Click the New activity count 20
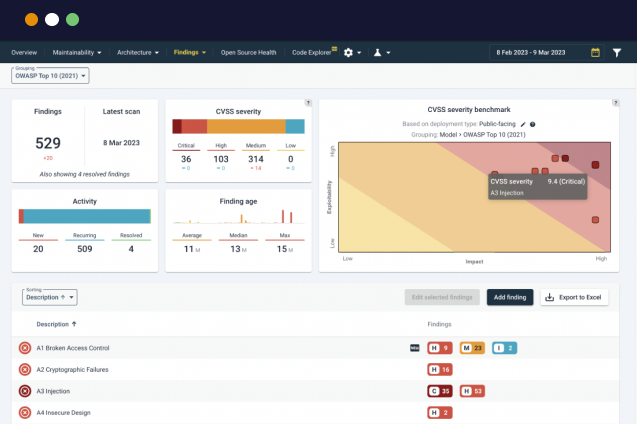 (38, 249)
